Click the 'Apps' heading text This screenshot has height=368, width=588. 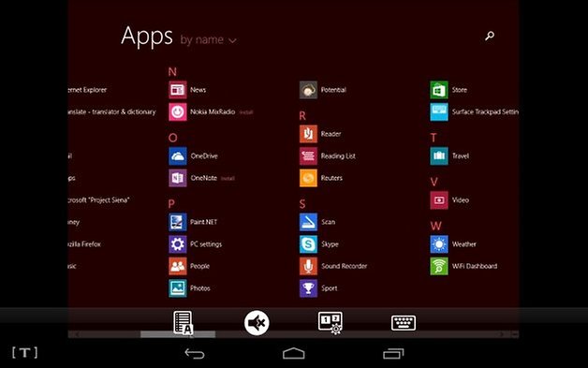pyautogui.click(x=147, y=37)
